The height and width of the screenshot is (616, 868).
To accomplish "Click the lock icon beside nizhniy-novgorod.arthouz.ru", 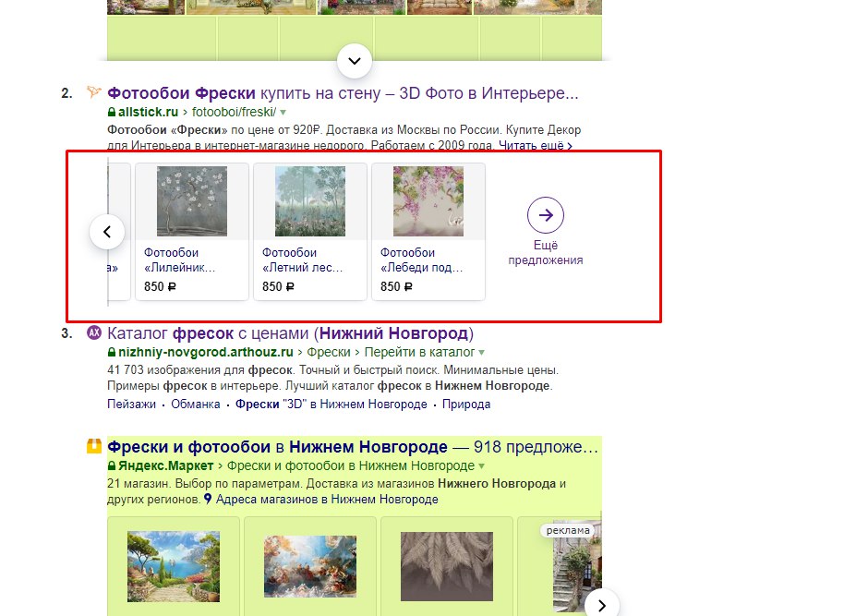I will pyautogui.click(x=111, y=352).
